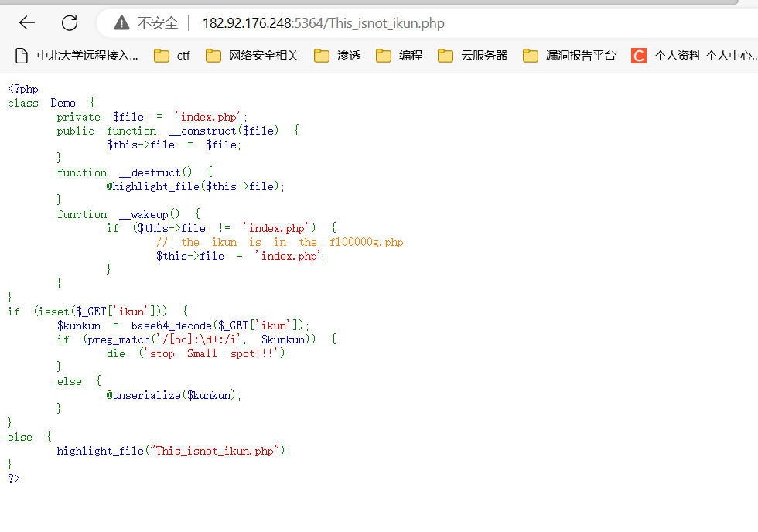The width and height of the screenshot is (758, 532).
Task: Open the 中北大学远程接入 bookmark
Action: point(77,56)
